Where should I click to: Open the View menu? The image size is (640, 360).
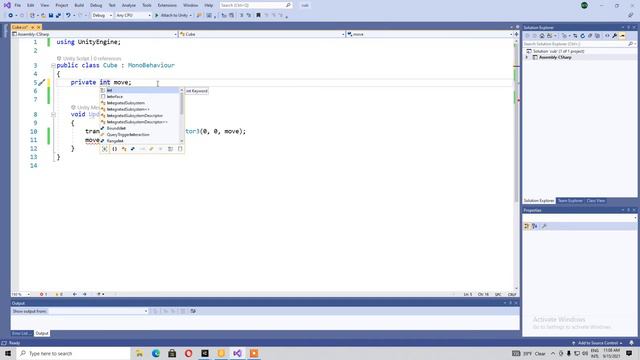tap(44, 5)
